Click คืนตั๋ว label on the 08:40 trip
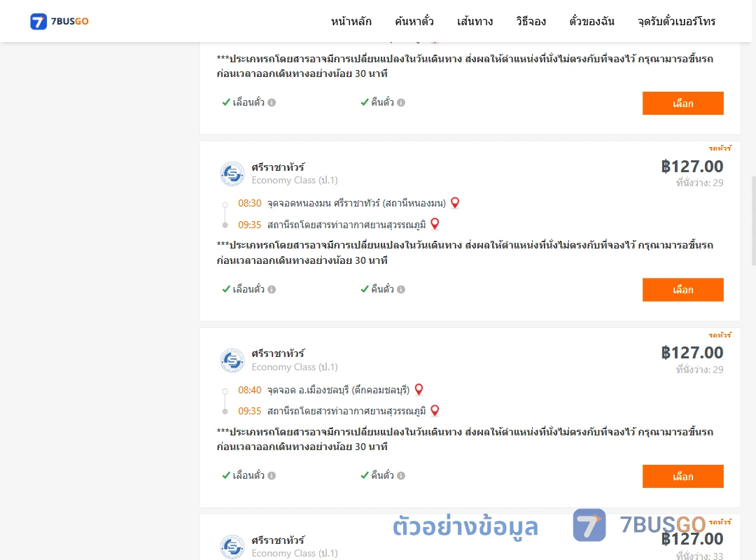Image resolution: width=756 pixels, height=560 pixels. coord(382,475)
